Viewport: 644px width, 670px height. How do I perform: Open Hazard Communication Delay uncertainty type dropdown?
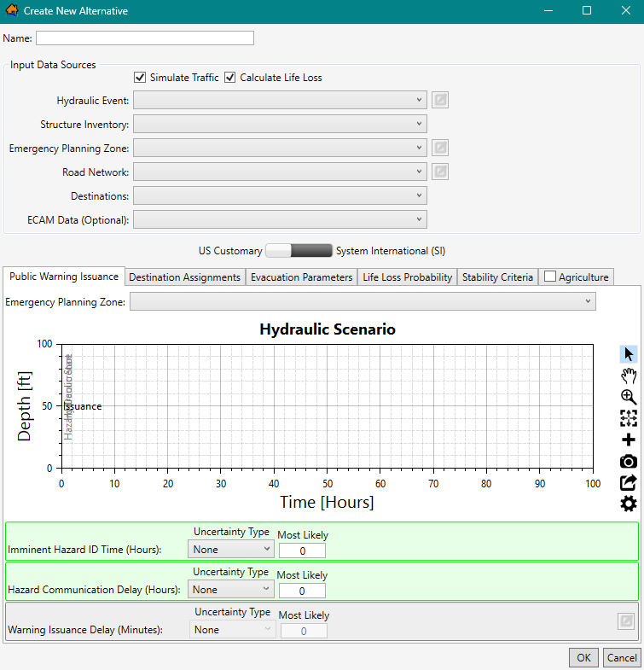pos(231,590)
